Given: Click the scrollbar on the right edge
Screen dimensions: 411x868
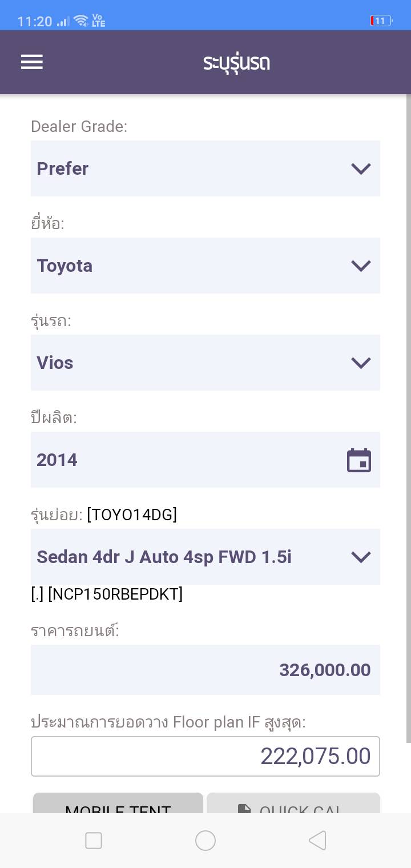Looking at the screenshot, I should [x=409, y=417].
